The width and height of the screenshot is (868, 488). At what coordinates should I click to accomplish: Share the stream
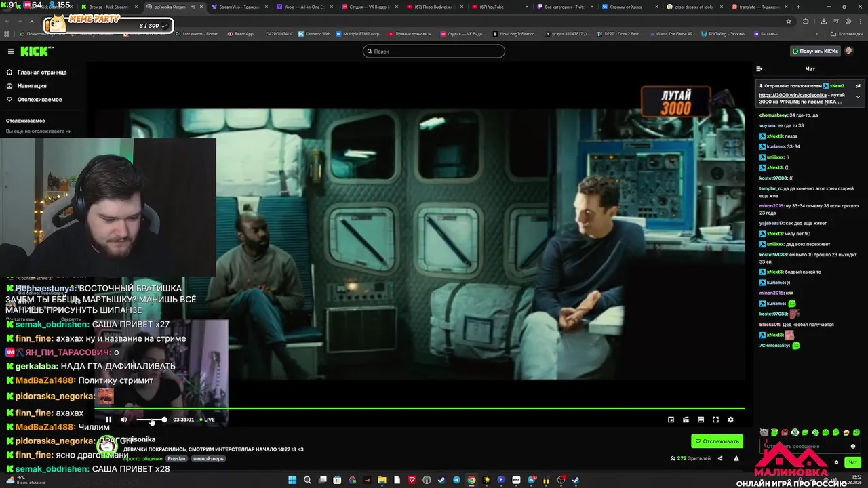pyautogui.click(x=720, y=458)
